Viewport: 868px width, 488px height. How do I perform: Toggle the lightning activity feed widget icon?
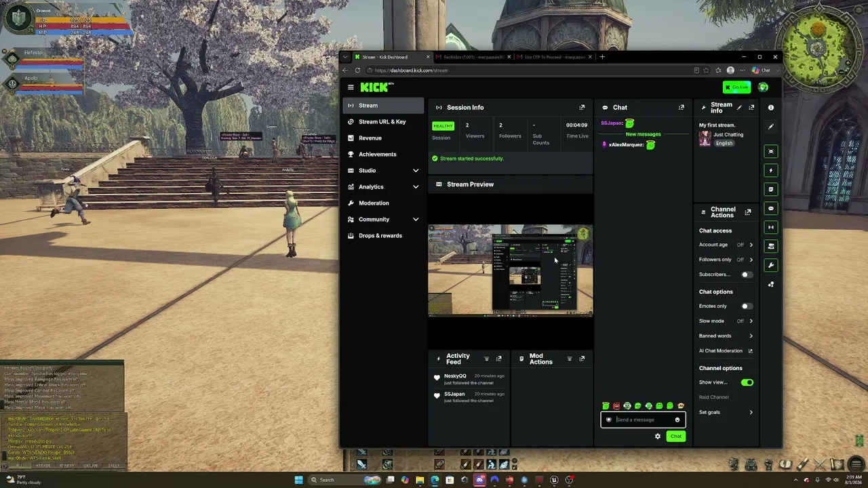point(770,170)
